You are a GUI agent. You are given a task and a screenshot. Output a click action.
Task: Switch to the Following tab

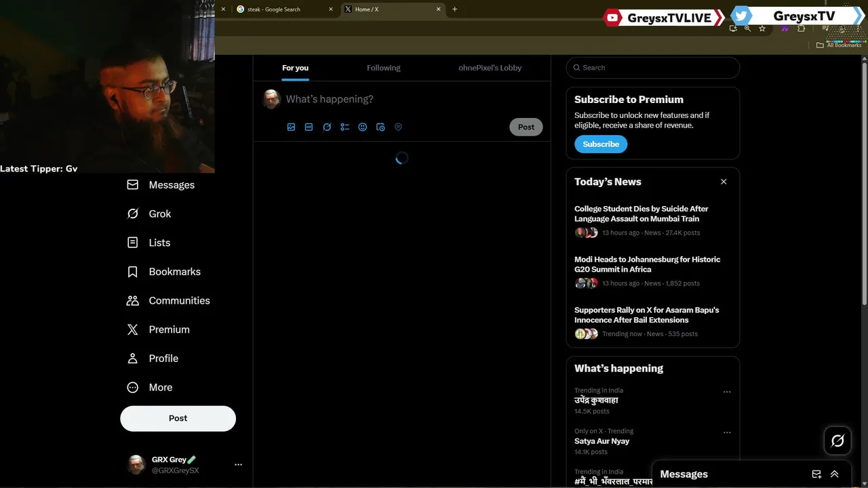point(384,68)
